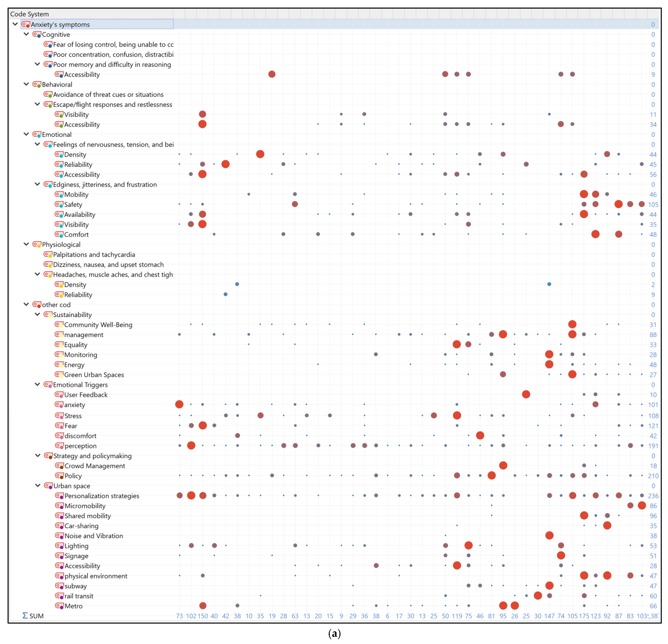The image size is (668, 644).
Task: Click the code icon beside Lighting
Action: coord(59,546)
